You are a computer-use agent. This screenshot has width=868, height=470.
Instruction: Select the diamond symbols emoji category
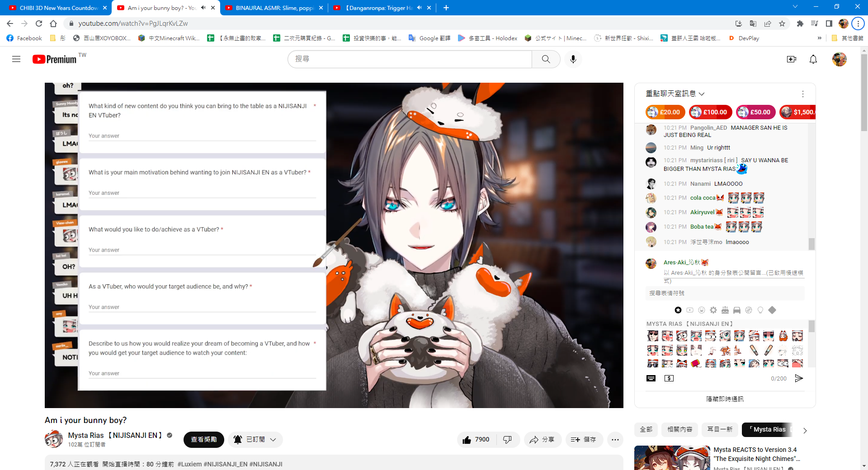point(772,310)
